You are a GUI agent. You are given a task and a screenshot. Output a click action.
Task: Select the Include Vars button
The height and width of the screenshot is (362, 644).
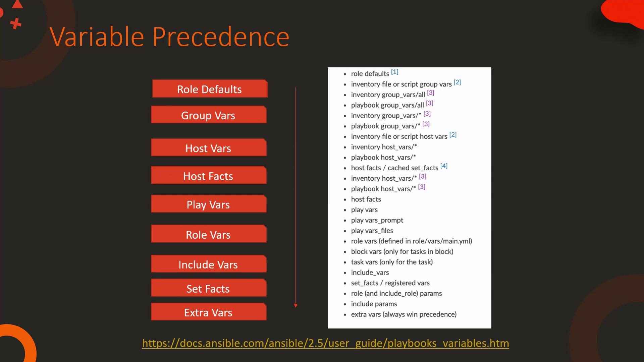(208, 264)
